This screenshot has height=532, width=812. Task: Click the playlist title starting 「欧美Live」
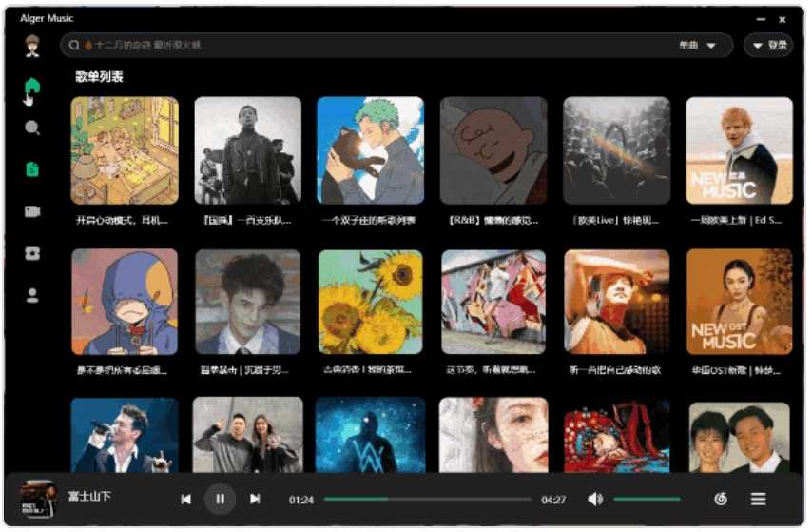pos(616,221)
